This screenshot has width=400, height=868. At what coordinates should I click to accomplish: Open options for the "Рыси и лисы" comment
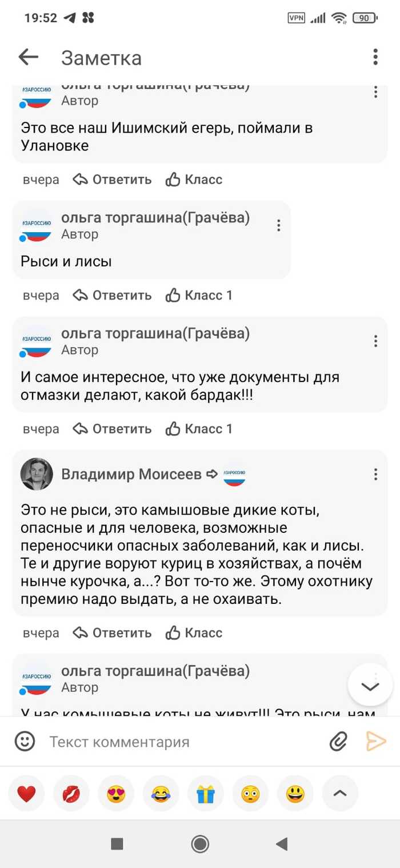coord(278,225)
